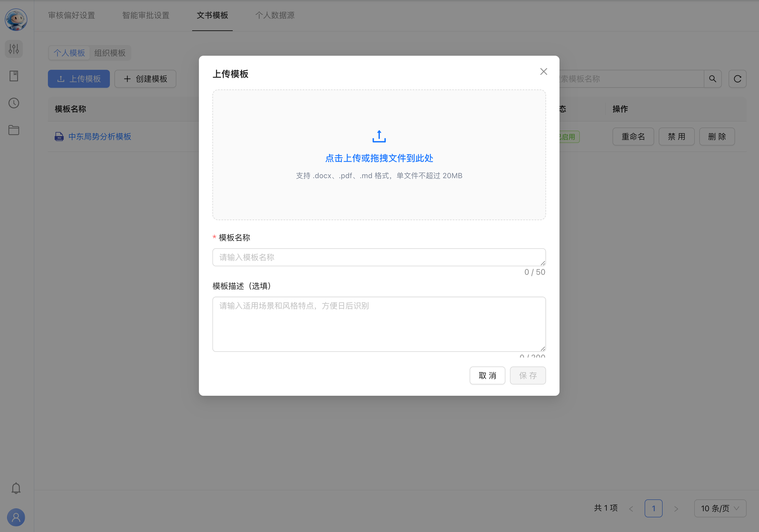Open the bookmark document icon in sidebar
The height and width of the screenshot is (532, 759).
tap(14, 76)
